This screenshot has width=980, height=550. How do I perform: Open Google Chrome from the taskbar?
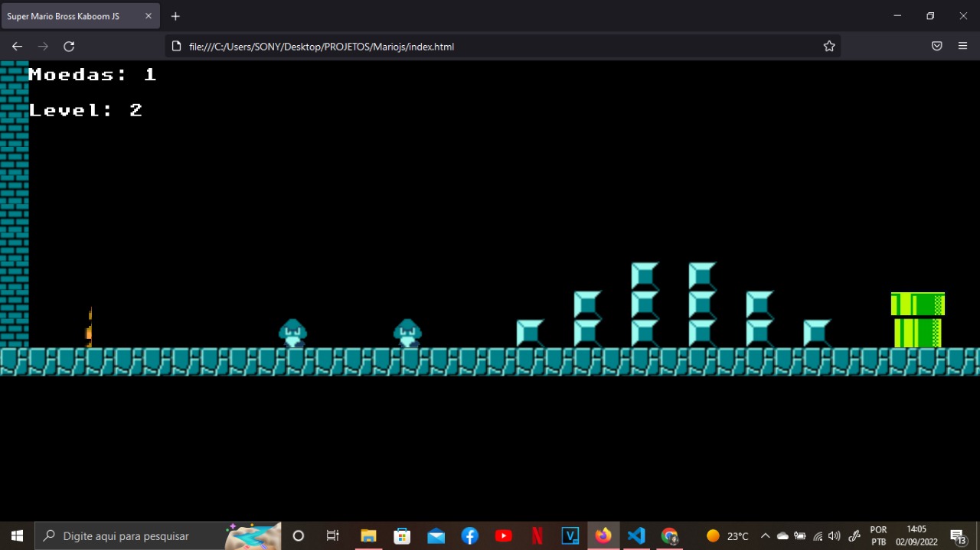(x=670, y=536)
